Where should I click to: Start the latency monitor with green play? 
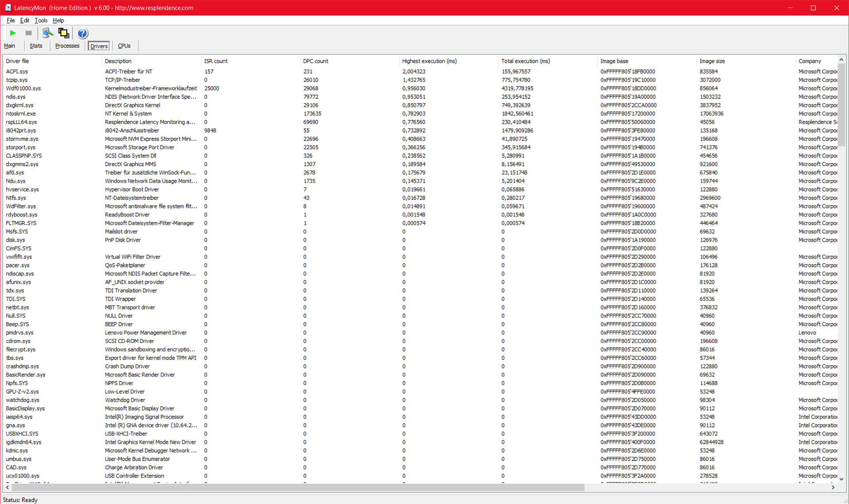(x=13, y=33)
